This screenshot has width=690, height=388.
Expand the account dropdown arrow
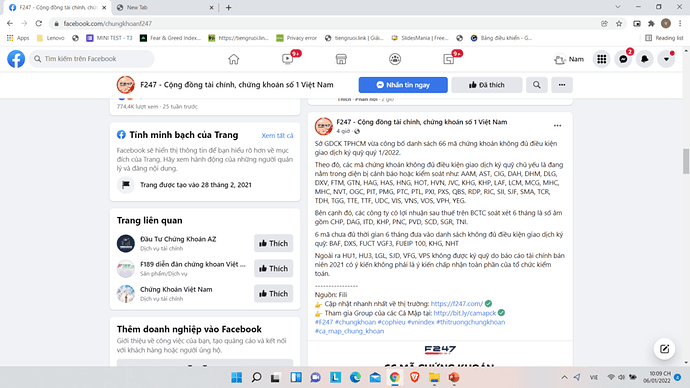[666, 59]
